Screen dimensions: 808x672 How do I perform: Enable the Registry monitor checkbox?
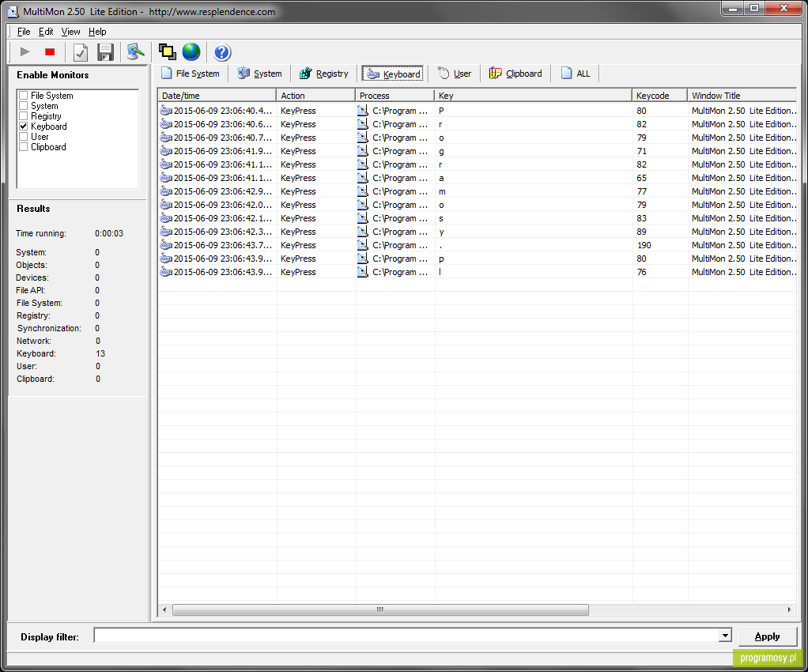[x=23, y=116]
